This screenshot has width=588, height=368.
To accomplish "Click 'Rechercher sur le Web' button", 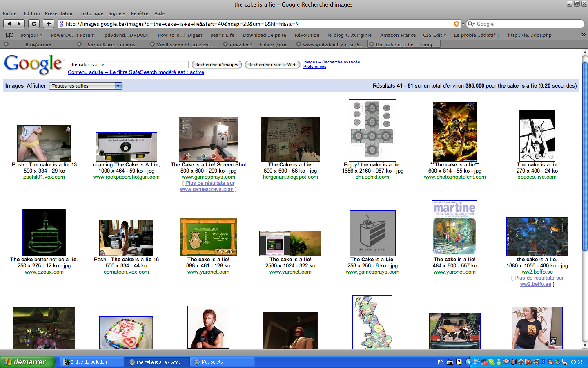I will pos(272,65).
